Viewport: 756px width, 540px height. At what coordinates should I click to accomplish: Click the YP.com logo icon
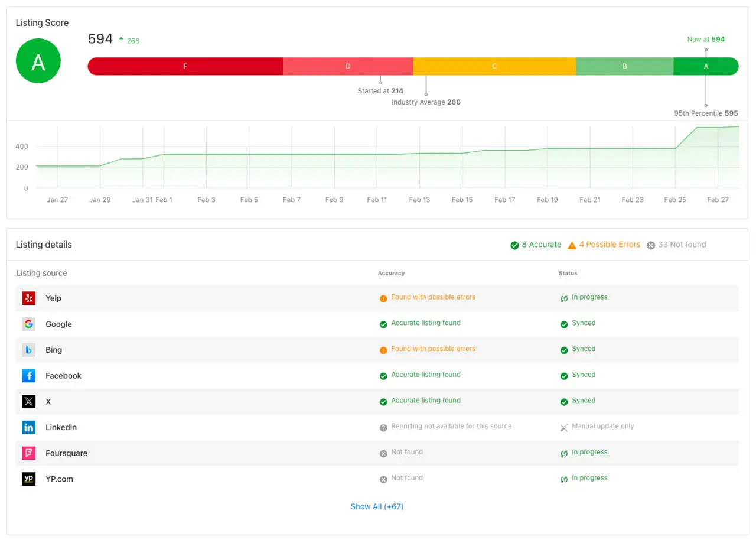29,479
